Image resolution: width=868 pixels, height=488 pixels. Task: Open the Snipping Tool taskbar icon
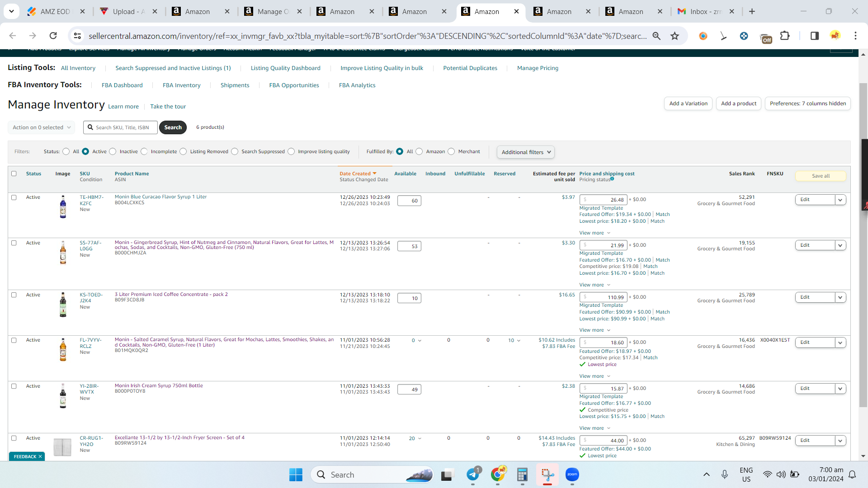(x=547, y=474)
